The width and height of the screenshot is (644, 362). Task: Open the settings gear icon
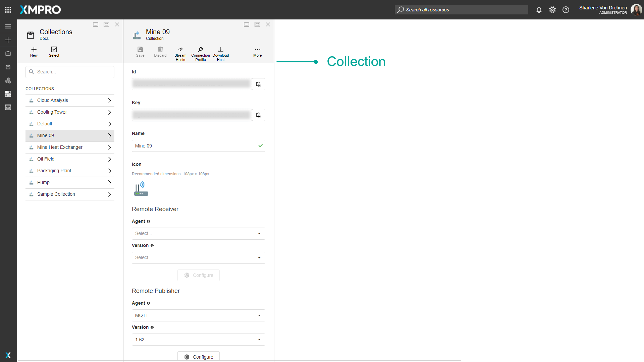tap(552, 10)
